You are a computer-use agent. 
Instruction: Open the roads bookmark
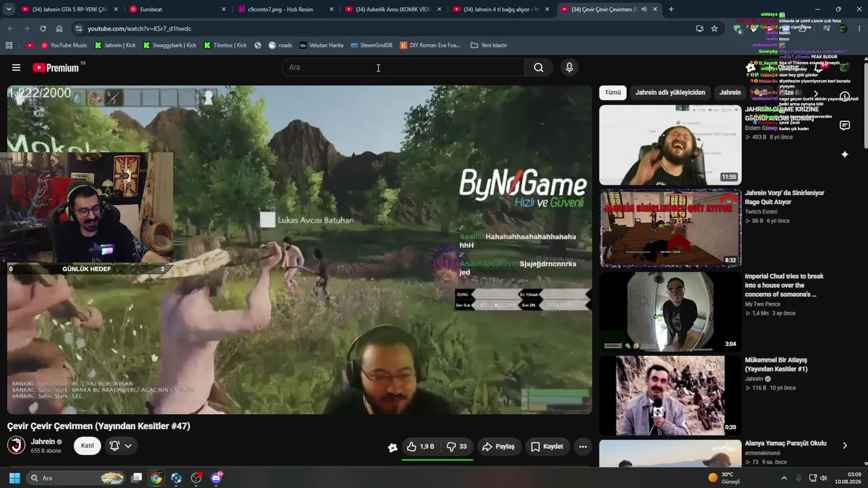click(x=280, y=45)
